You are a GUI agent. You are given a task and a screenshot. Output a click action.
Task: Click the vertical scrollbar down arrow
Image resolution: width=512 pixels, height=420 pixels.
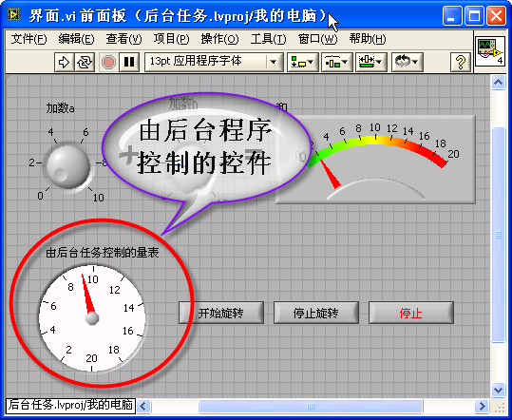[x=498, y=390]
